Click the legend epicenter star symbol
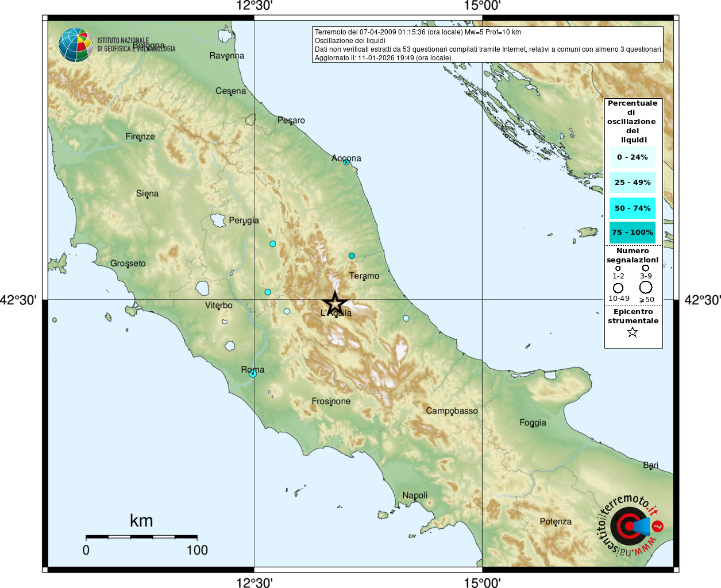 click(x=633, y=332)
